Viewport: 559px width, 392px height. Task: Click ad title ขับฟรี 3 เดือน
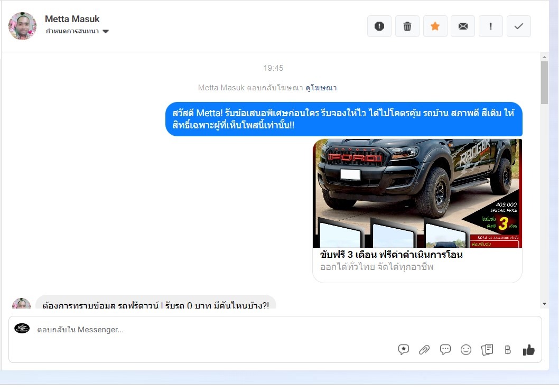[391, 255]
